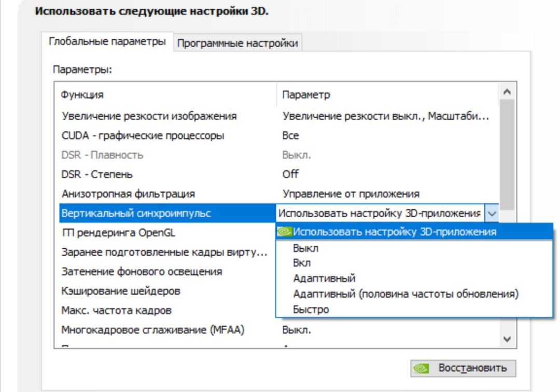
Task: Pick Адаптивный (половина частоты обновления) option
Action: click(414, 294)
